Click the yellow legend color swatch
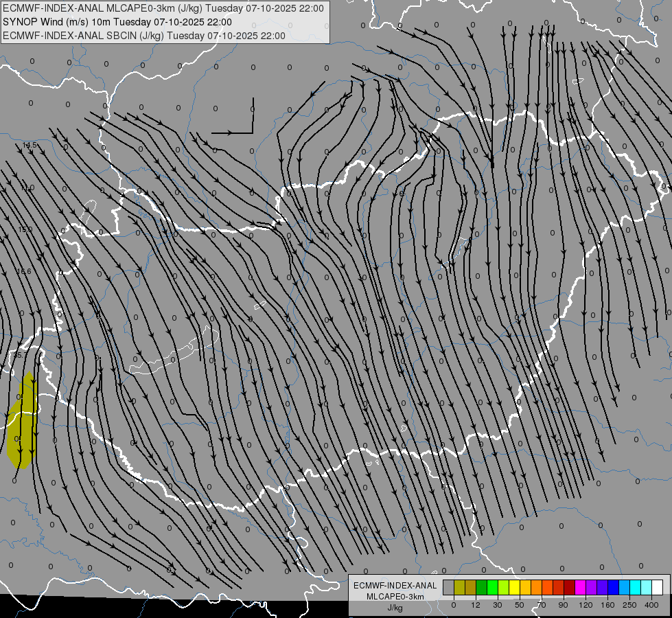This screenshot has height=618, width=672. [x=515, y=587]
